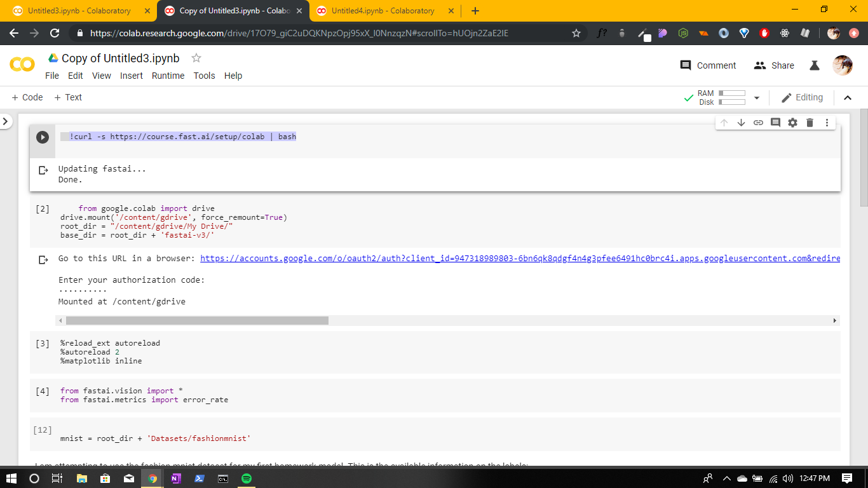
Task: Open the cell's editor settings gear
Action: click(x=792, y=123)
